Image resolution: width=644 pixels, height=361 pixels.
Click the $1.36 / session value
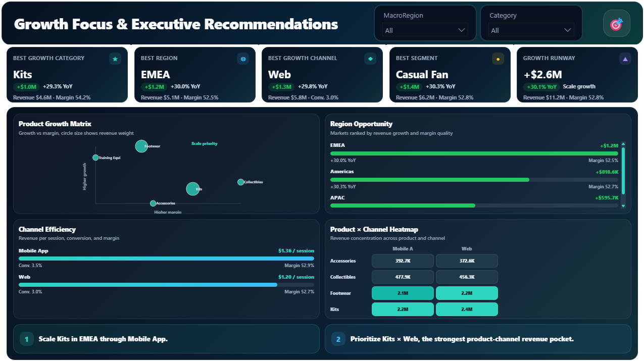(296, 251)
